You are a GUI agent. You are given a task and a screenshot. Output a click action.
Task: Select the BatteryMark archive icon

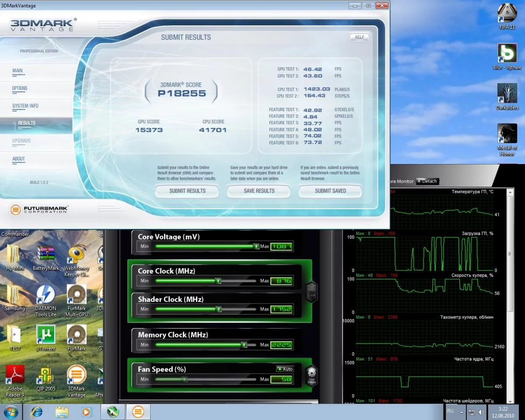point(46,258)
